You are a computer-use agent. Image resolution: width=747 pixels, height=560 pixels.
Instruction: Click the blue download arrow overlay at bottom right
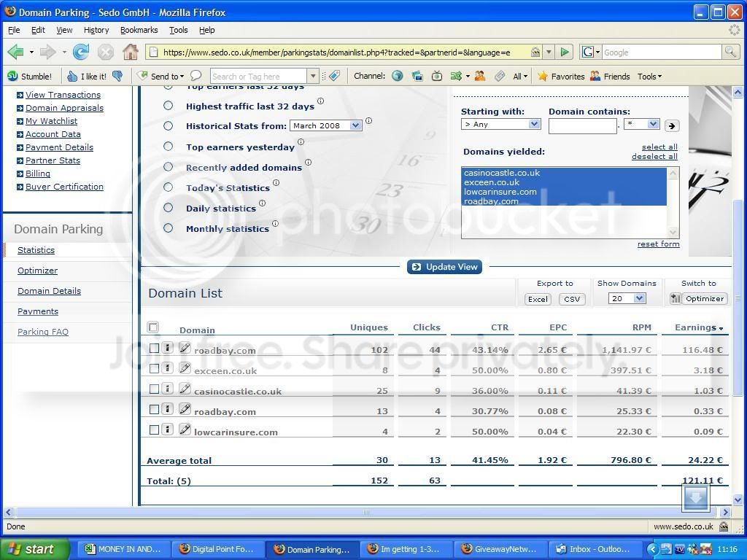(695, 498)
